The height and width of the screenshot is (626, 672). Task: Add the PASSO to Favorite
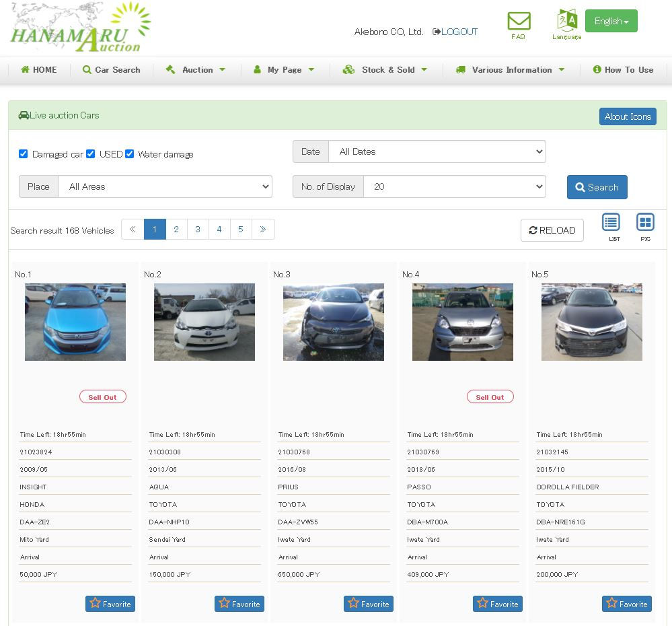pyautogui.click(x=498, y=604)
